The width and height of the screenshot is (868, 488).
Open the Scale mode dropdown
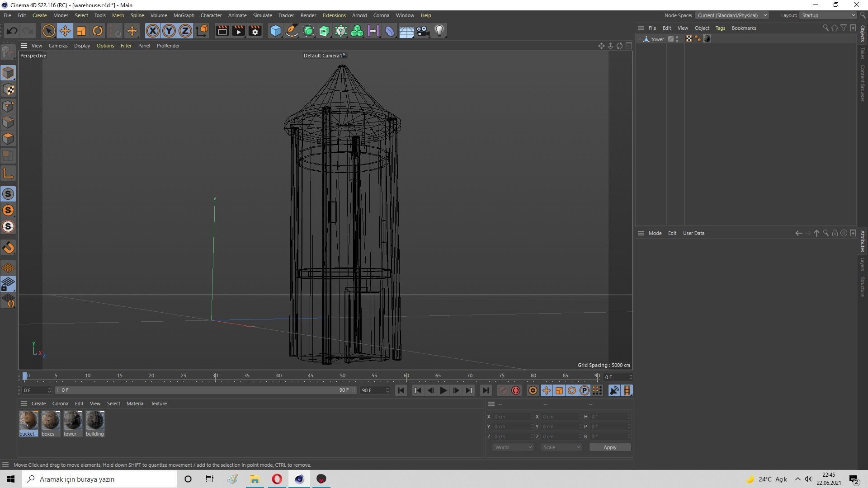(561, 447)
